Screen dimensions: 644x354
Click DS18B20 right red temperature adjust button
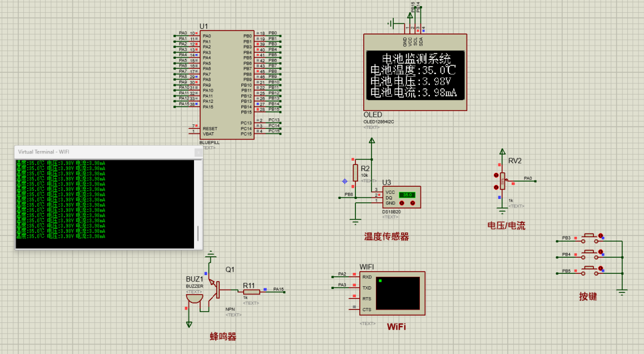413,203
